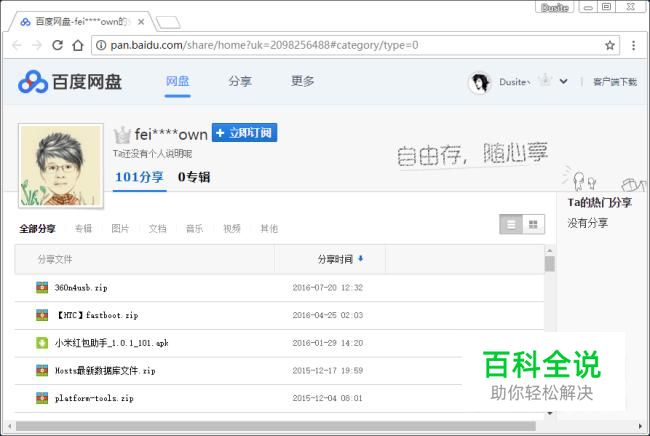Filter by 全部分享
The width and height of the screenshot is (650, 436).
(37, 229)
